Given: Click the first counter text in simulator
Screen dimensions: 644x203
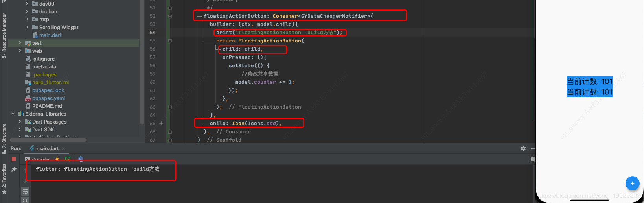Looking at the screenshot, I should coord(589,81).
